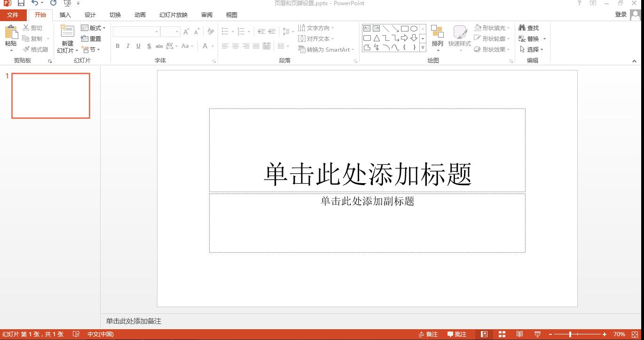
Task: Center the paragraph text
Action: pos(236,46)
